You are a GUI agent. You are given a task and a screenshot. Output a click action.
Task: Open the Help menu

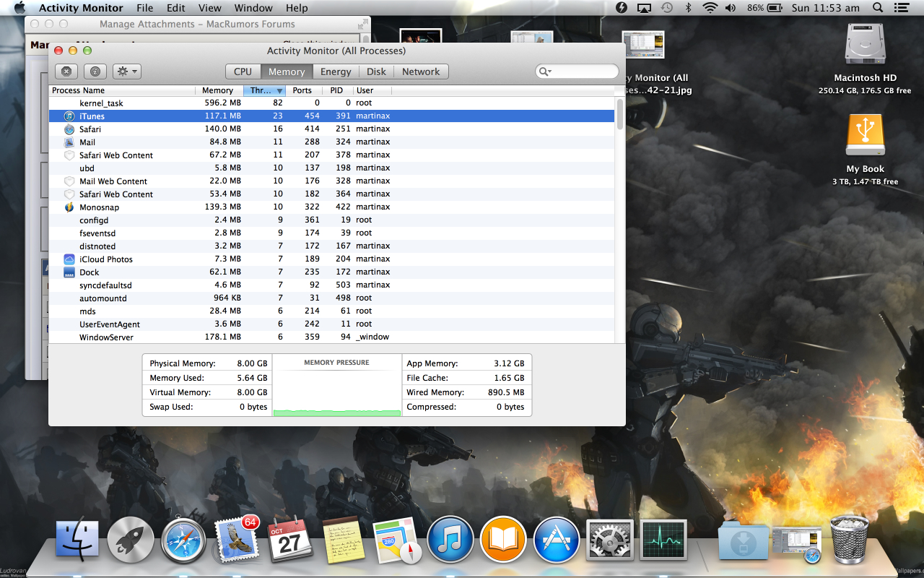[x=297, y=8]
